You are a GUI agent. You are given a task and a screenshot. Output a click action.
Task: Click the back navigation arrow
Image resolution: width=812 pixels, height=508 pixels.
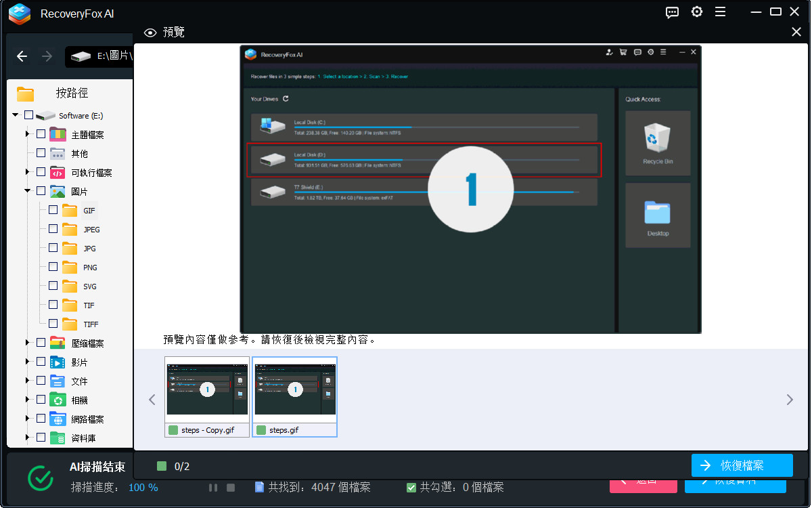click(x=22, y=57)
